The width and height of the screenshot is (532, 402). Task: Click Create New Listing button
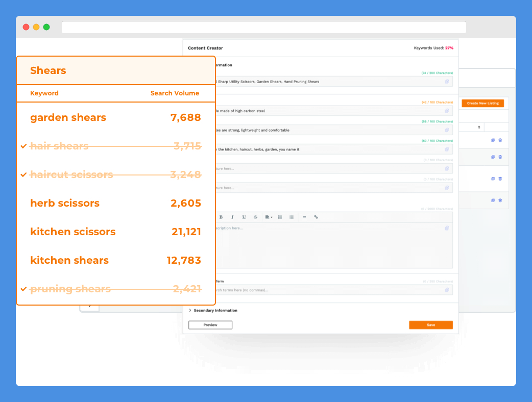pyautogui.click(x=483, y=103)
